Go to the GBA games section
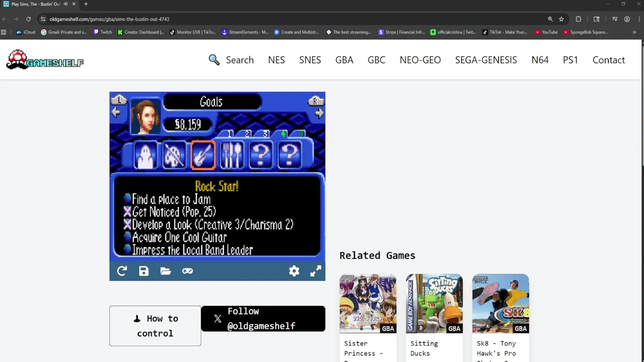Viewport: 644px width, 362px height. click(x=344, y=60)
